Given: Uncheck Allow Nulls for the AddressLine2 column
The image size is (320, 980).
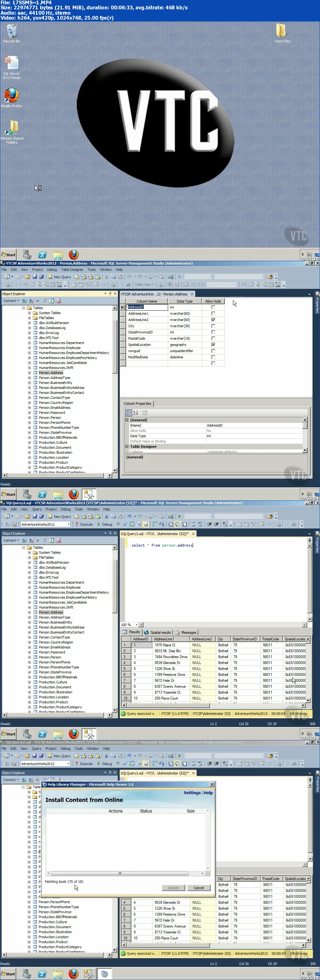Looking at the screenshot, I should [x=213, y=320].
